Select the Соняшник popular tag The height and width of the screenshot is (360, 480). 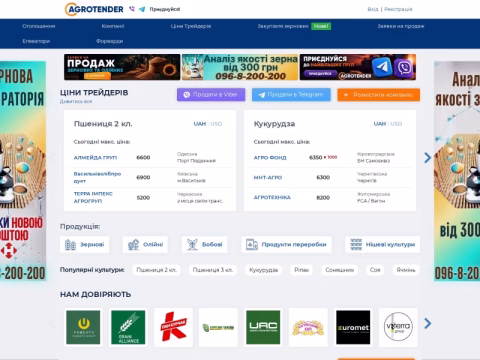pyautogui.click(x=340, y=270)
